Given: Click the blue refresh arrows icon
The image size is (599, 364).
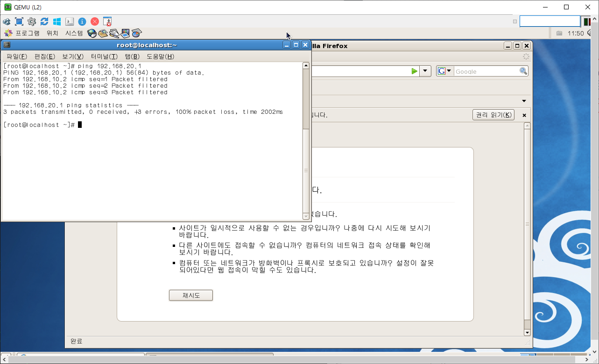Looking at the screenshot, I should tap(44, 21).
